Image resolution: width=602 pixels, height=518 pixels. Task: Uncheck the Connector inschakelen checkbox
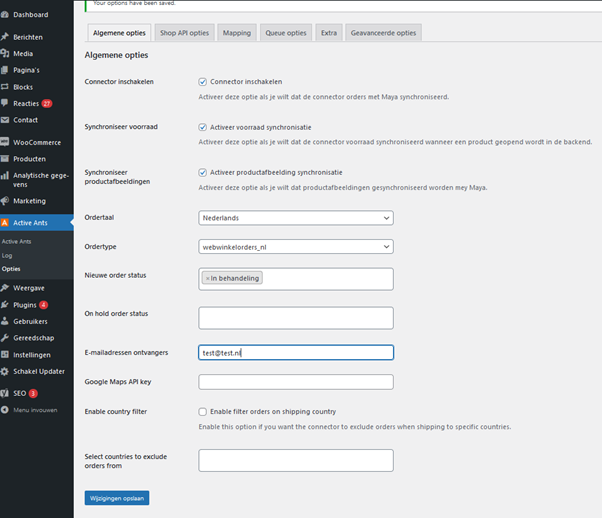[203, 81]
